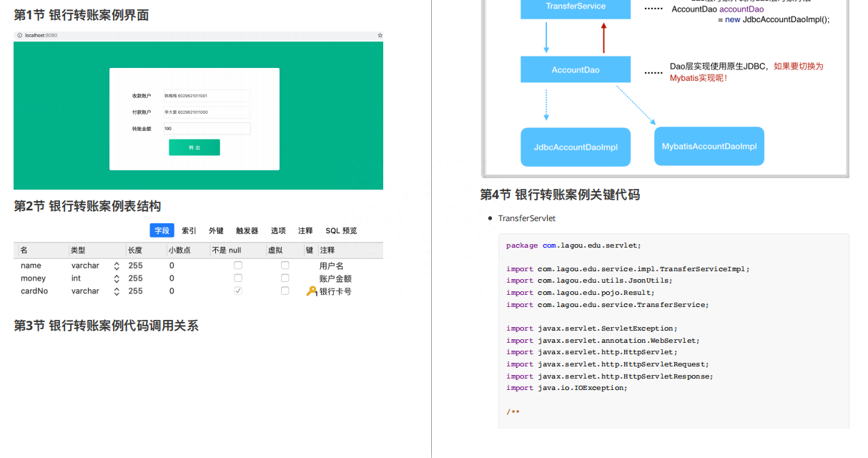Viewport: 868px width, 458px height.
Task: Select the 字段 tab
Action: pyautogui.click(x=162, y=230)
